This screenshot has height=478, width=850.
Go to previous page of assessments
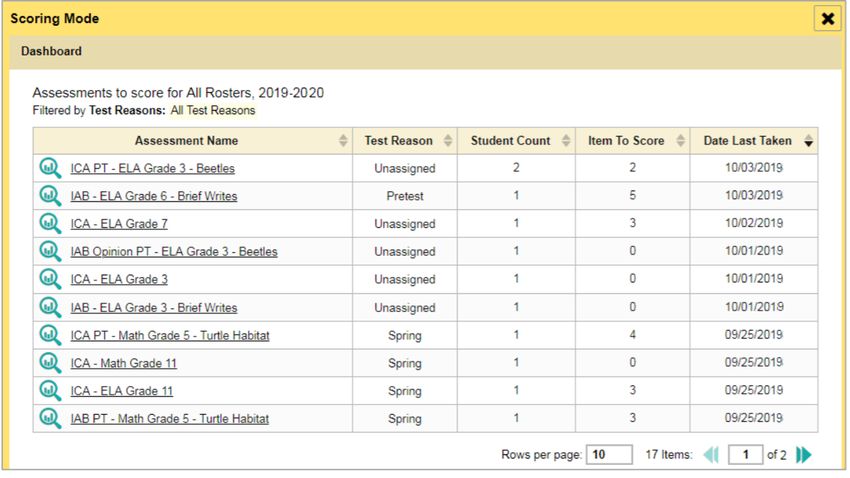(x=711, y=455)
